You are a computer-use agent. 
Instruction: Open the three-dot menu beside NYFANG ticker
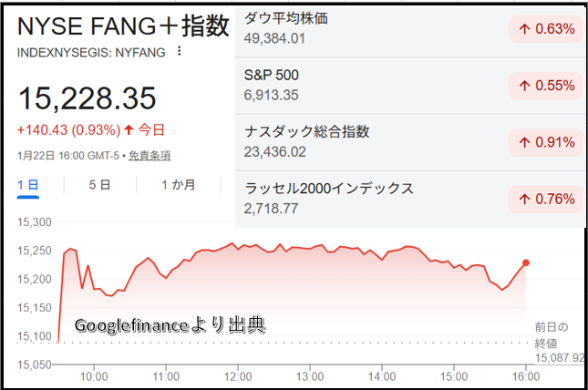pos(179,52)
